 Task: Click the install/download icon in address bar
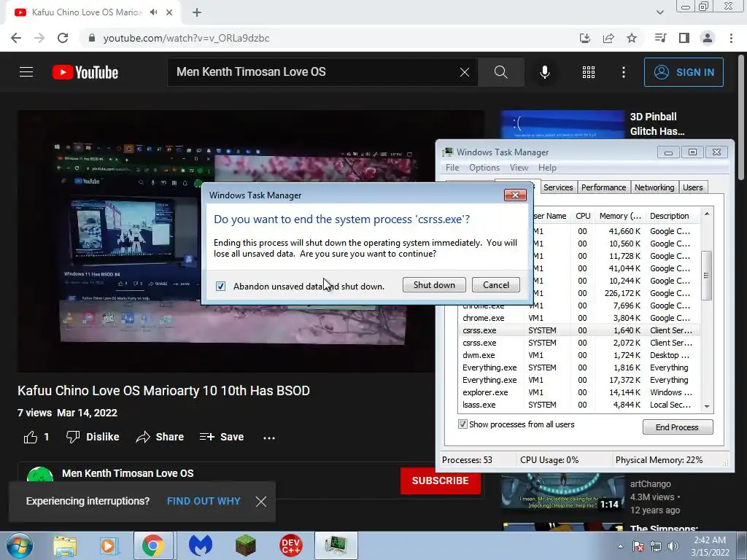point(585,38)
